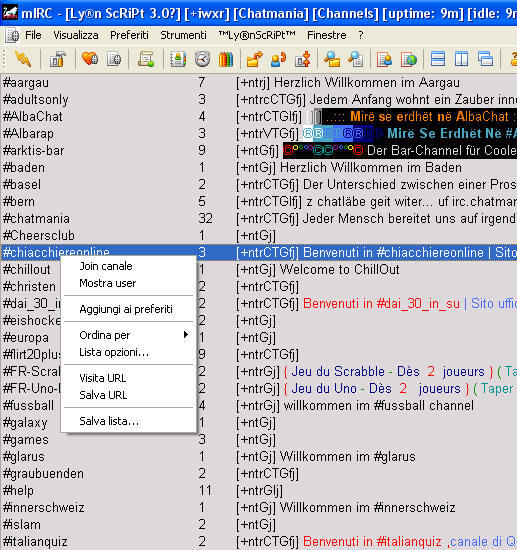Open DCC Options red arrows icon
Image resolution: width=517 pixels, height=550 pixels.
point(303,59)
